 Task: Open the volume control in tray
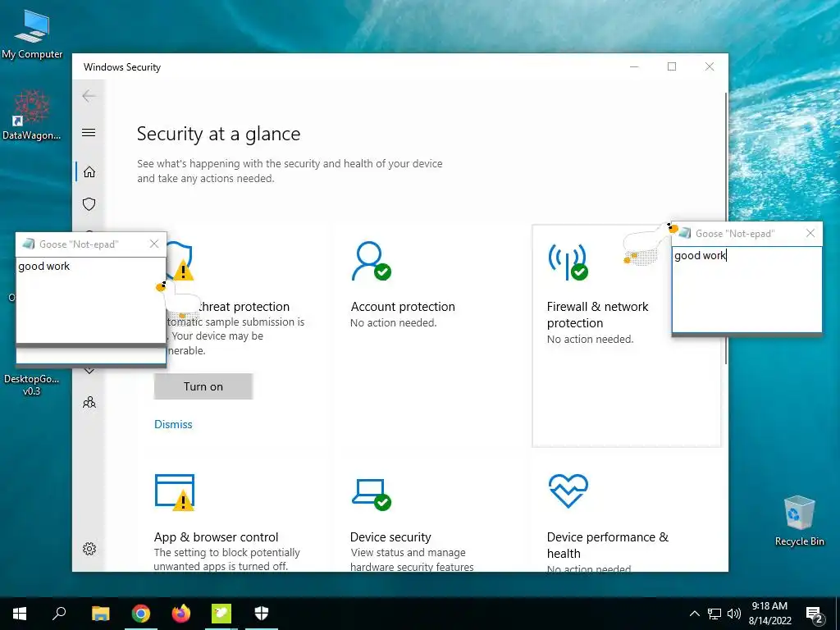pos(734,614)
